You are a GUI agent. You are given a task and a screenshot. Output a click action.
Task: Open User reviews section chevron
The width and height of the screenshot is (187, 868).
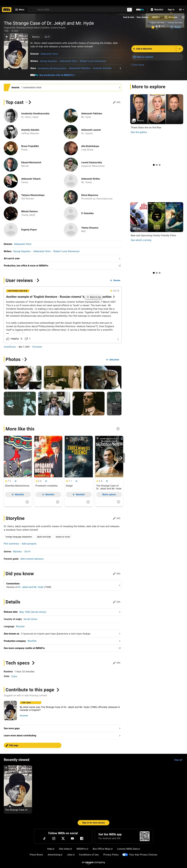coord(38,280)
